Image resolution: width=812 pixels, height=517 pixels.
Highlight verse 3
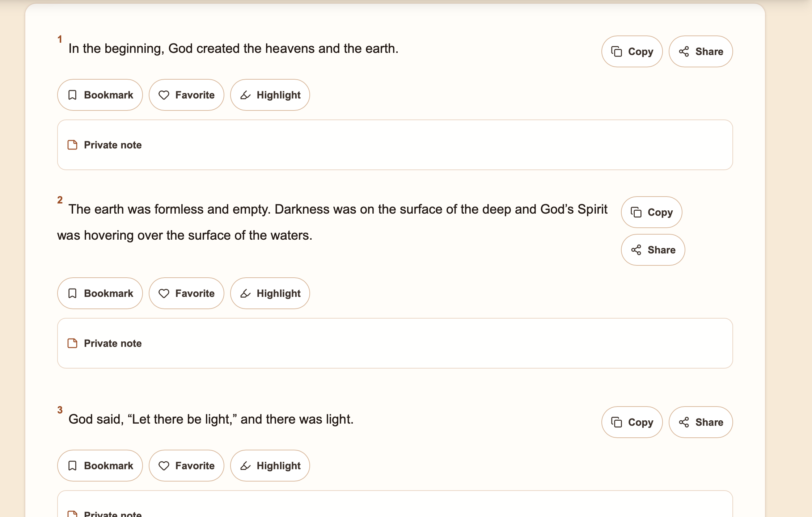[270, 466]
